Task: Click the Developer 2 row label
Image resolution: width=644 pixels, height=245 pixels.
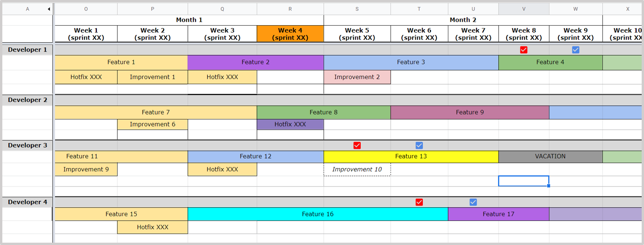Action: (x=27, y=100)
